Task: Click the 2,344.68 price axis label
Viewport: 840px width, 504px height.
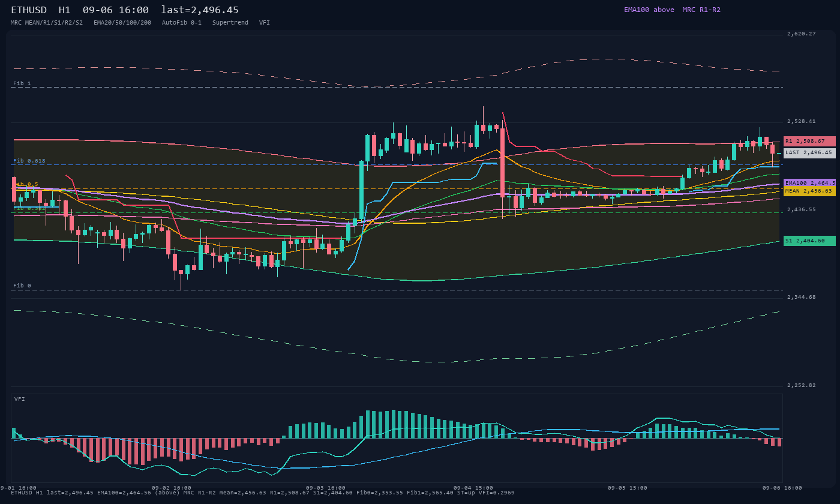Action: 802,298
